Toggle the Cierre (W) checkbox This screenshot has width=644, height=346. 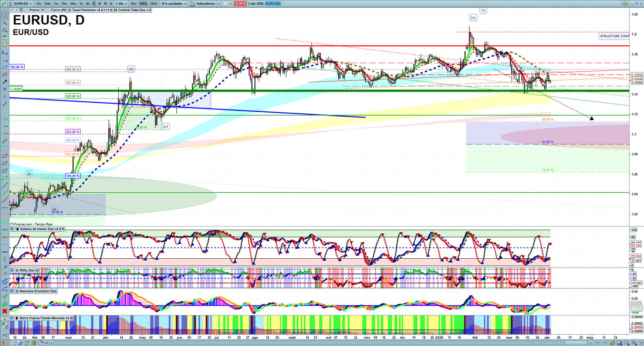(48, 10)
